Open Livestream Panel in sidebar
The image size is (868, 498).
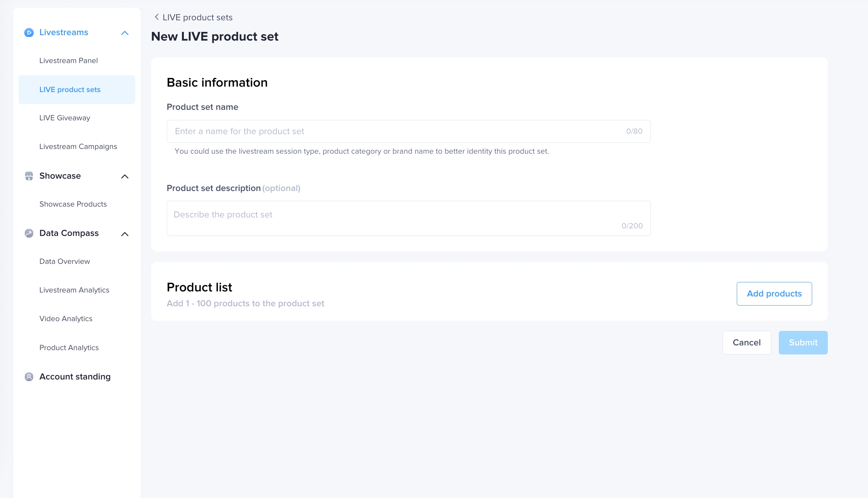click(69, 61)
